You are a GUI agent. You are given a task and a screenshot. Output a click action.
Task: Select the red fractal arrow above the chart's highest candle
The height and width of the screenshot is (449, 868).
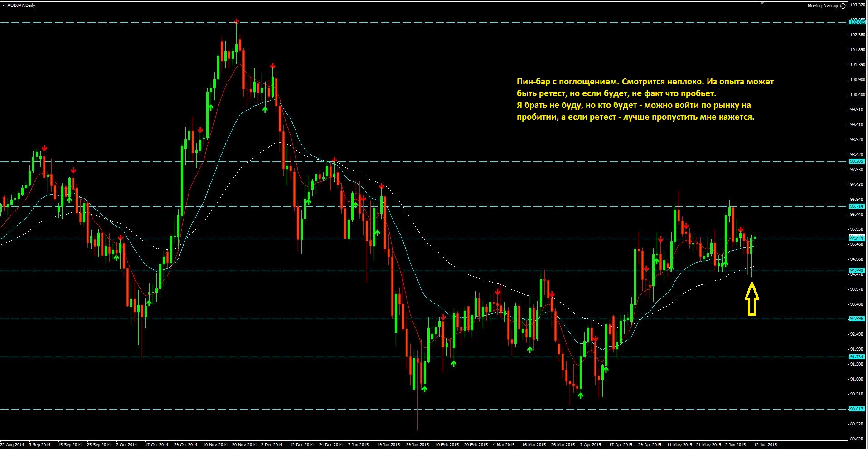pyautogui.click(x=236, y=21)
